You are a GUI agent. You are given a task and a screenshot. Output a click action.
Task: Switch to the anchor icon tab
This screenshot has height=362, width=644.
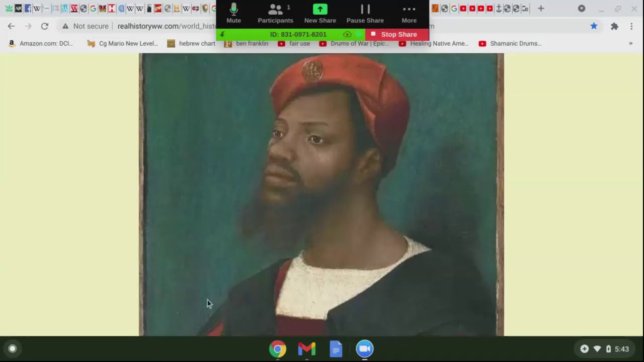(499, 9)
